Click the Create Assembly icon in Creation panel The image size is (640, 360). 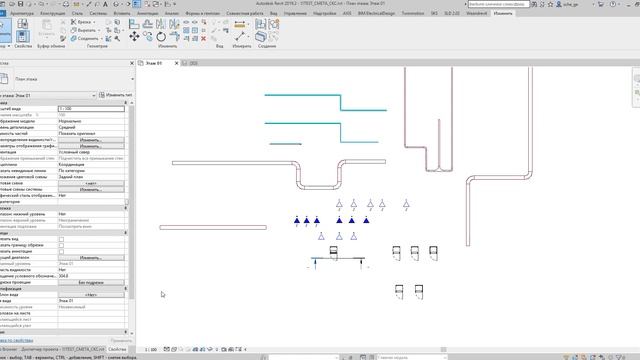(260, 24)
